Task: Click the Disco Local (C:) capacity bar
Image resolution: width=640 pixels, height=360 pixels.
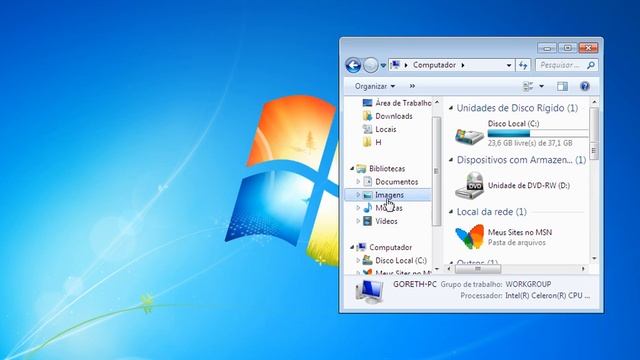Action: coord(538,133)
